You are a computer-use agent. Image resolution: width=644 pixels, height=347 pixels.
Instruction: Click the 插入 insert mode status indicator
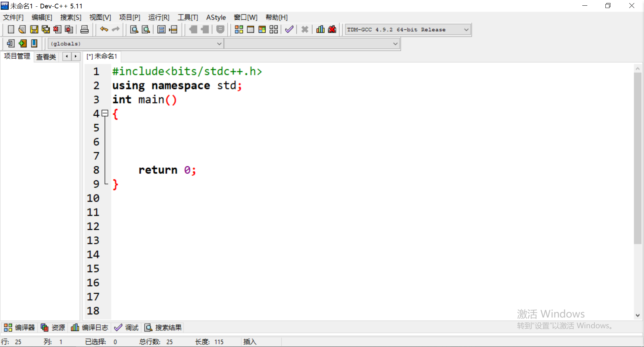click(x=250, y=342)
